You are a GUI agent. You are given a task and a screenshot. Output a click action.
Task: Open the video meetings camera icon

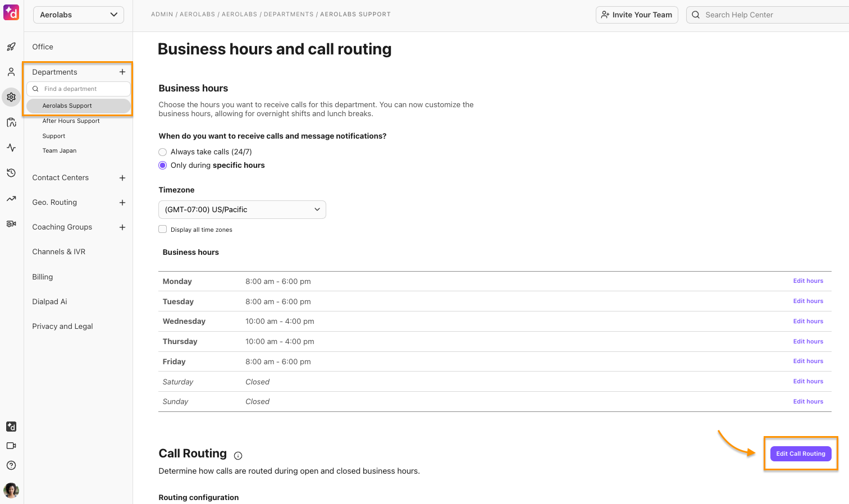(11, 446)
